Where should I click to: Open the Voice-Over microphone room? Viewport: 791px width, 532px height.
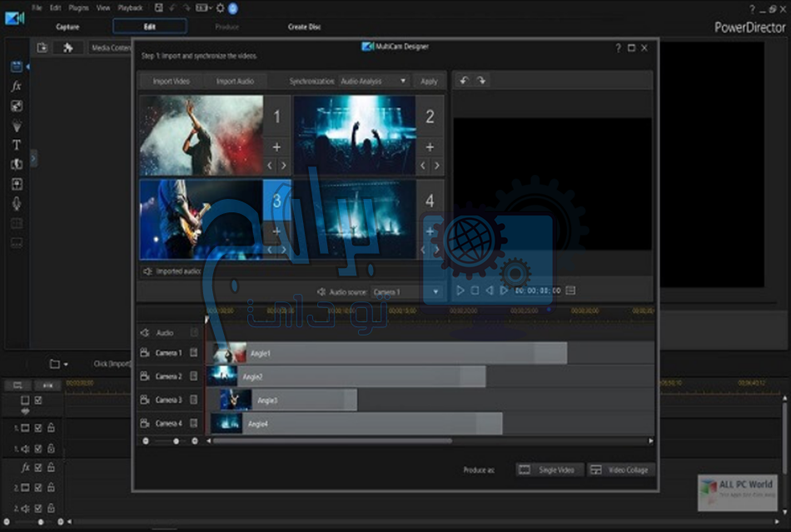(16, 204)
